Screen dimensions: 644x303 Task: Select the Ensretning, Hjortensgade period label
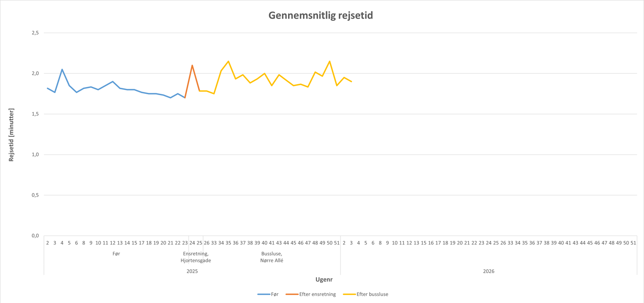(x=195, y=257)
